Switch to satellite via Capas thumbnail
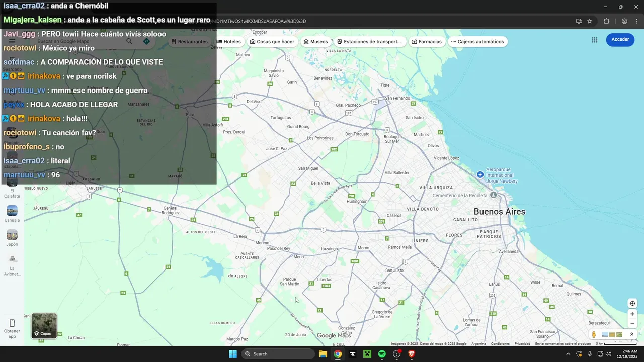 coord(44,326)
